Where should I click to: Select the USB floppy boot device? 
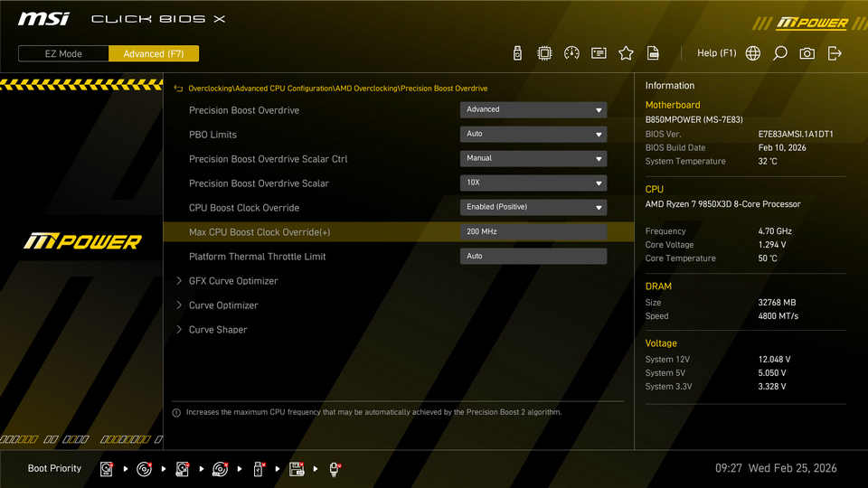[x=297, y=469]
